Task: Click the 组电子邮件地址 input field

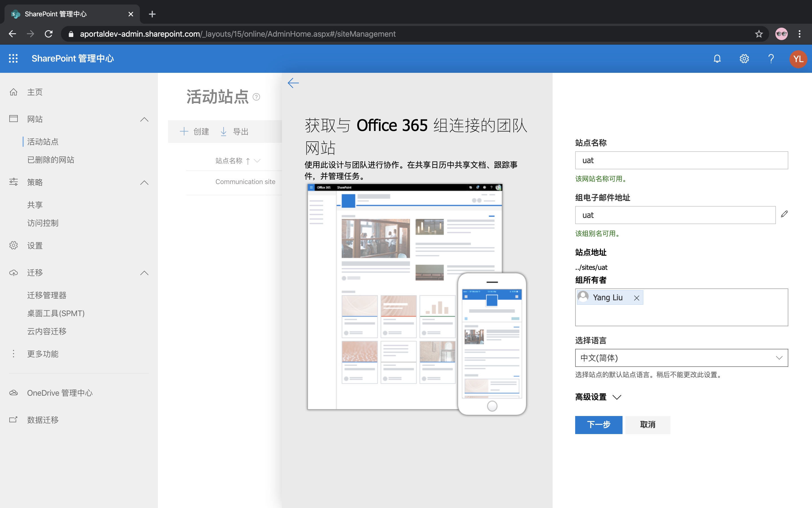Action: pos(675,215)
